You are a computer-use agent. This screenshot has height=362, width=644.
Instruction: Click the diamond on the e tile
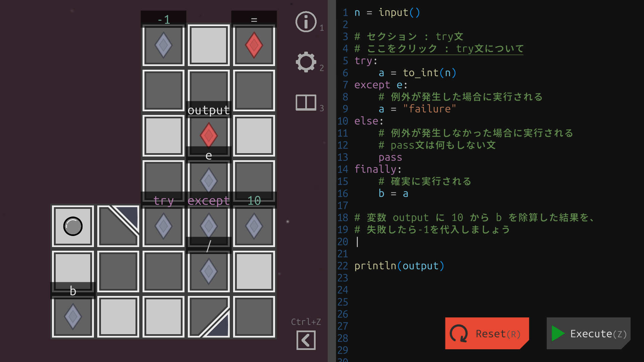click(x=209, y=181)
